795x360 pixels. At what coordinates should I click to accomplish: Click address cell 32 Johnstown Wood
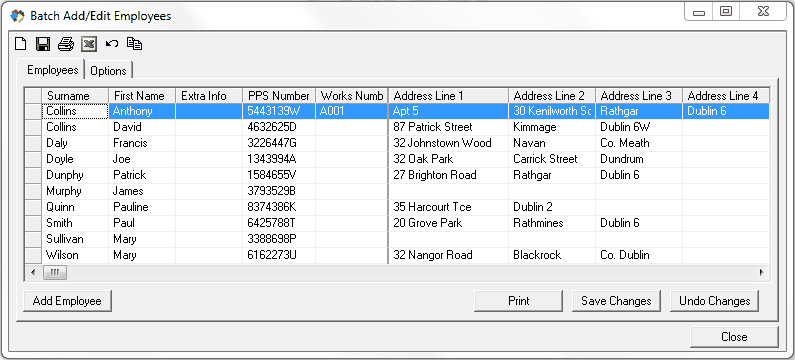449,143
